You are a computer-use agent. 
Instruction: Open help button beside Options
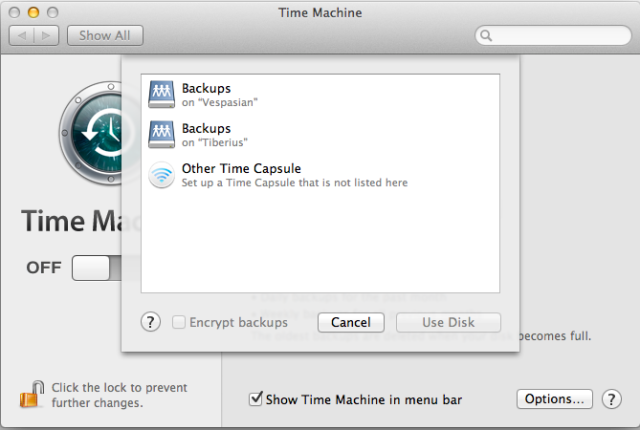pos(611,399)
